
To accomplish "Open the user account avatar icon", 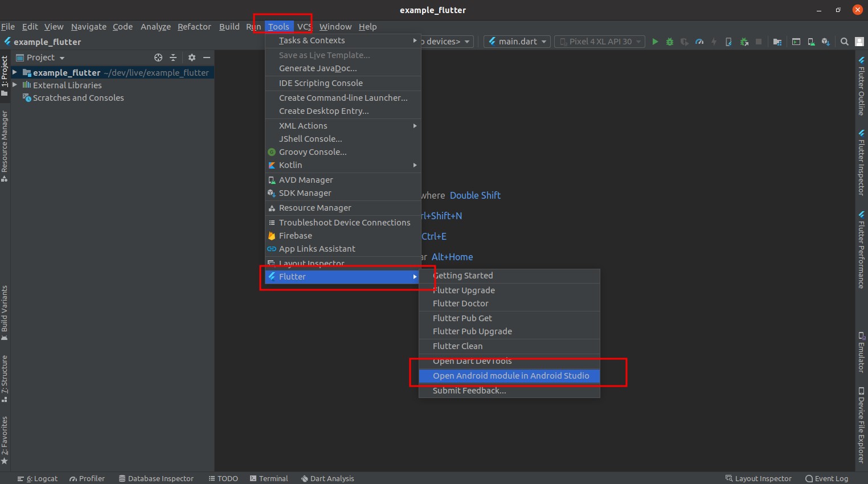I will click(860, 42).
